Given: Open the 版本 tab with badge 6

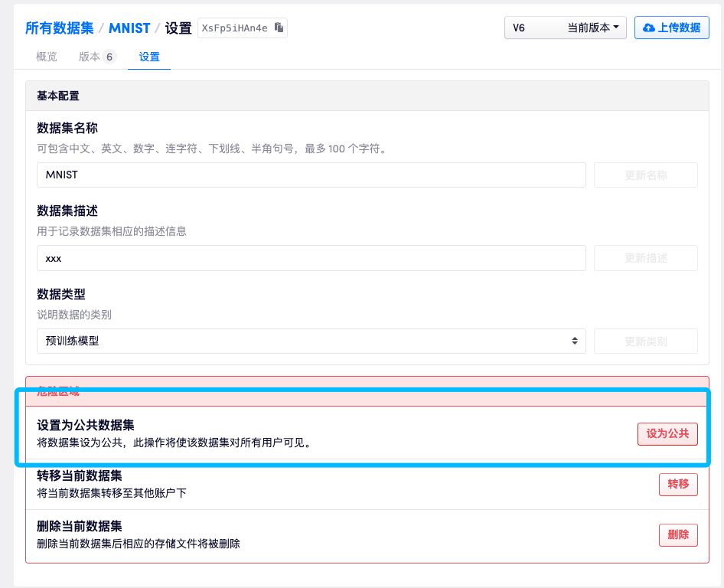Looking at the screenshot, I should pyautogui.click(x=96, y=57).
